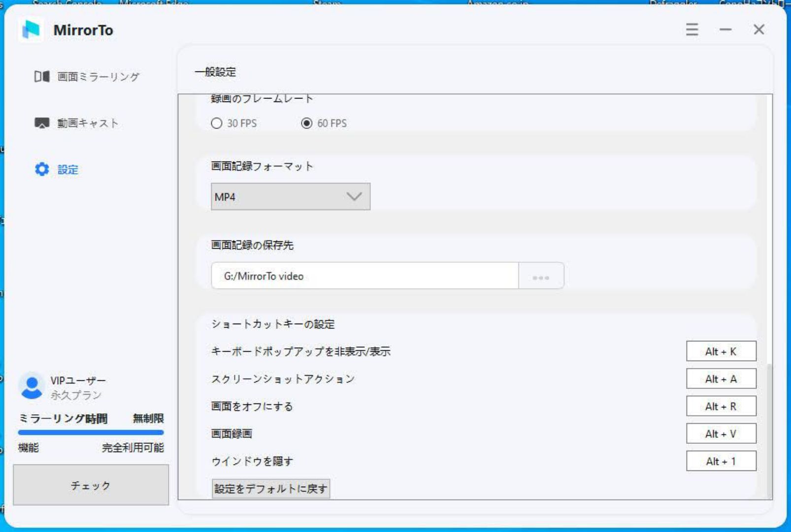Click the ミラーリング時間 label

pos(63,418)
